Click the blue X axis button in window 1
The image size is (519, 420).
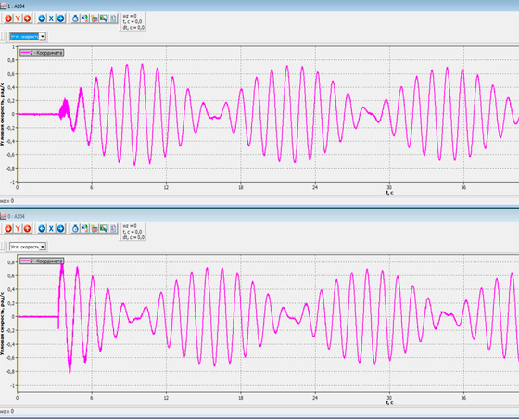coord(51,19)
